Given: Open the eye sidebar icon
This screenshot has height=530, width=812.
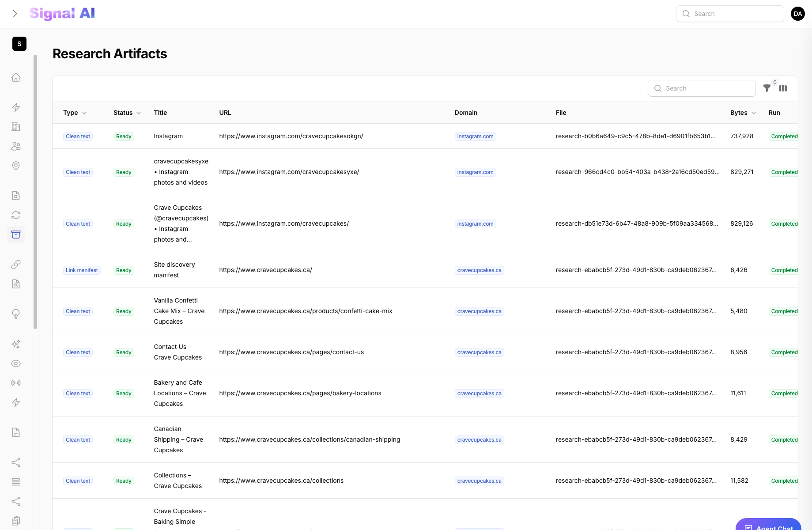Looking at the screenshot, I should click(16, 363).
